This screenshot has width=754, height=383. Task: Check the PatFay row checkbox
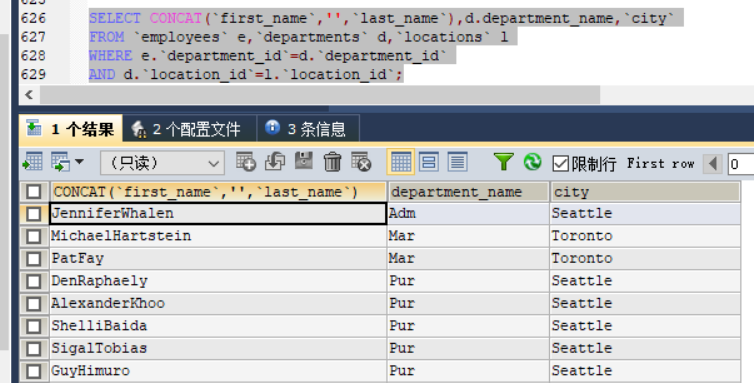pyautogui.click(x=34, y=259)
